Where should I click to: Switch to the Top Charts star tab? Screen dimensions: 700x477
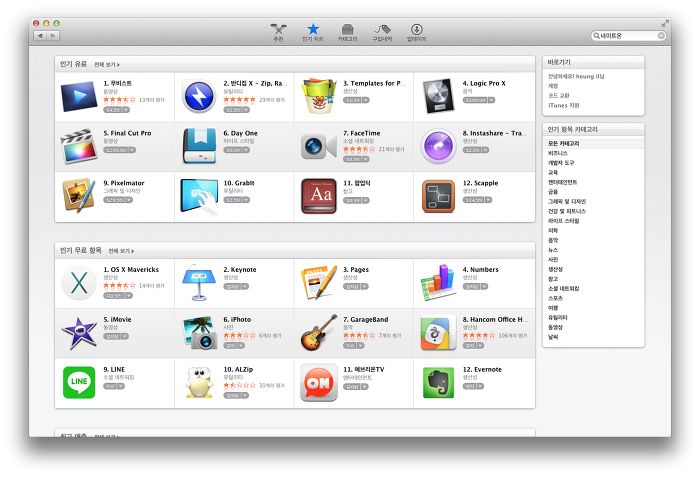[x=313, y=33]
